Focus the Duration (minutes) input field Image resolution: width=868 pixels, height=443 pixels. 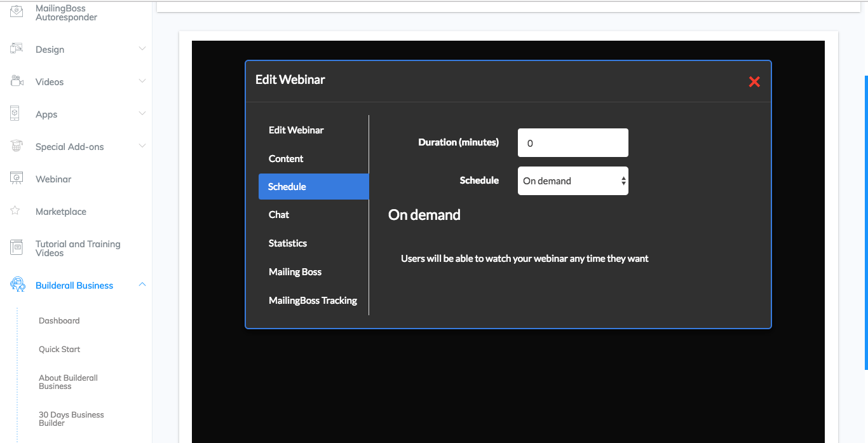pos(573,142)
